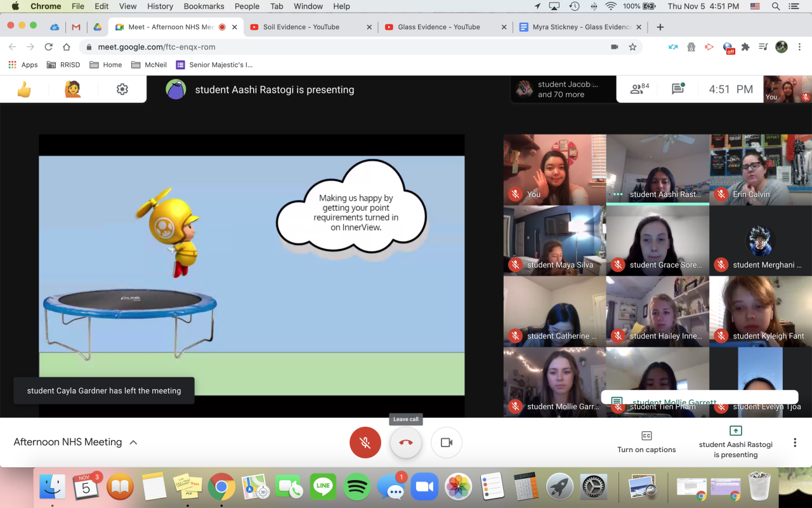
Task: Click the raise hand emoji icon
Action: pyautogui.click(x=72, y=90)
